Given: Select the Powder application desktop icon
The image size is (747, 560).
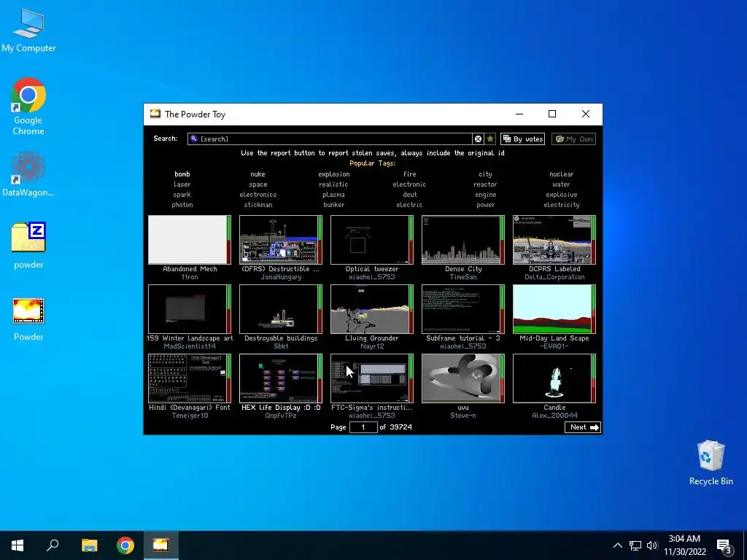Looking at the screenshot, I should pyautogui.click(x=28, y=319).
